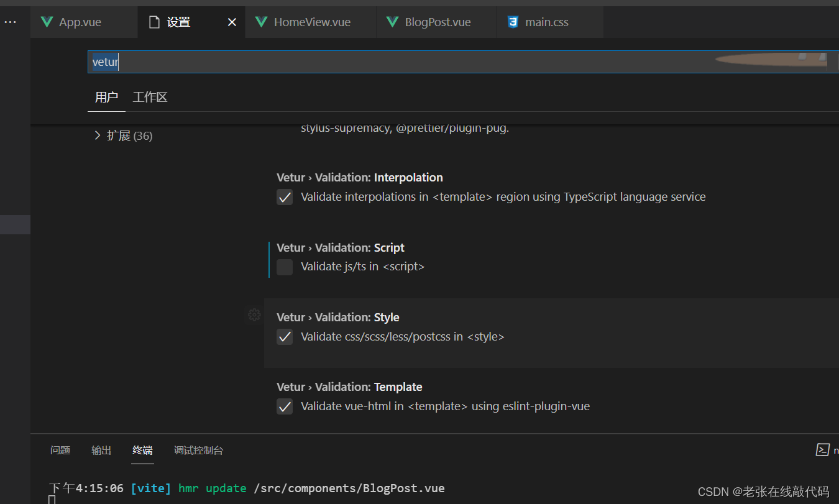
Task: Open the App.vue editor tab
Action: pyautogui.click(x=84, y=22)
